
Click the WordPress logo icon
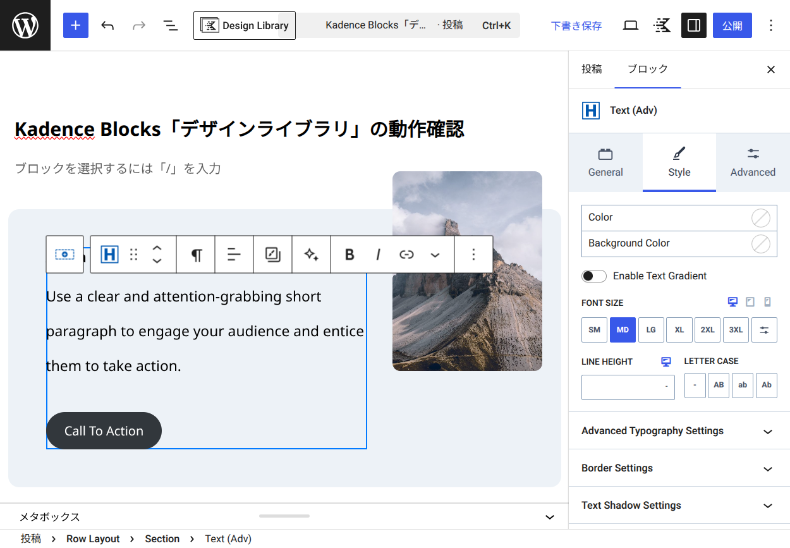click(x=25, y=25)
